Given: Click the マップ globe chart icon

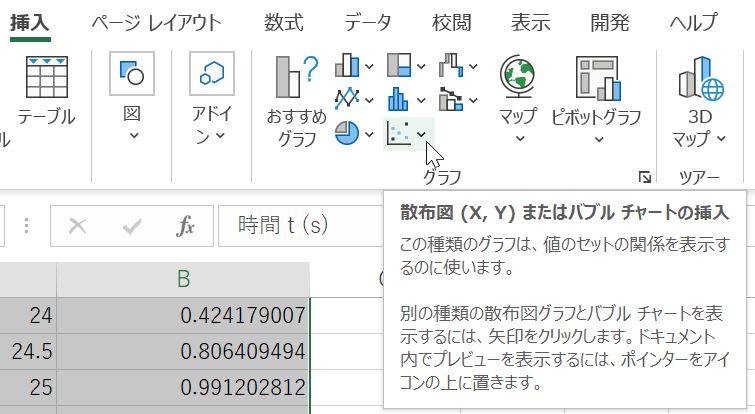Looking at the screenshot, I should pyautogui.click(x=518, y=76).
